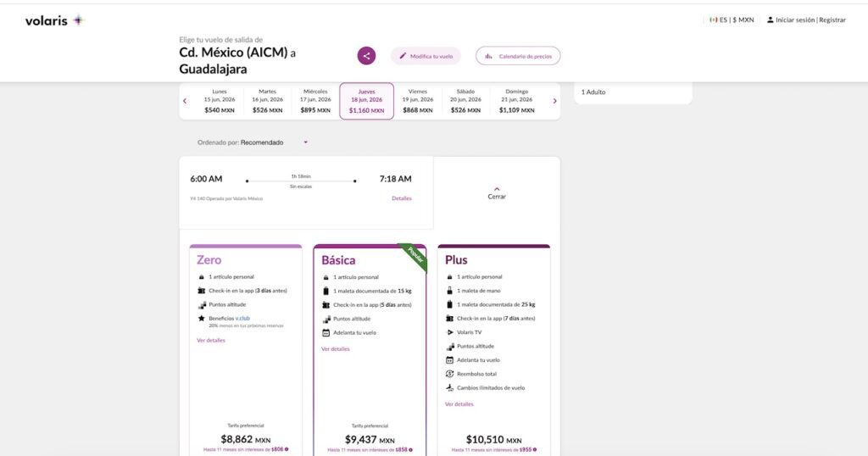The image size is (868, 456).
Task: Click Plus fare price $10,510 MXN
Action: tap(494, 439)
